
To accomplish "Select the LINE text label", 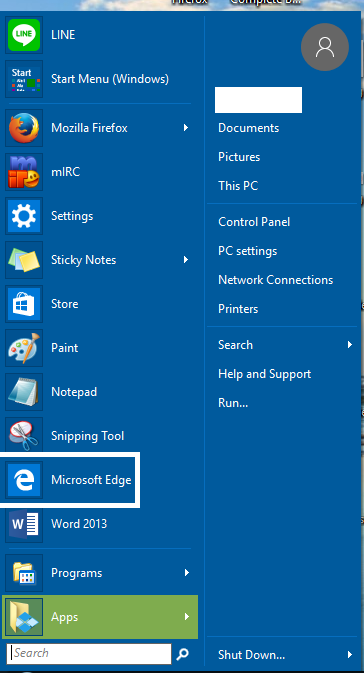I will click(63, 35).
